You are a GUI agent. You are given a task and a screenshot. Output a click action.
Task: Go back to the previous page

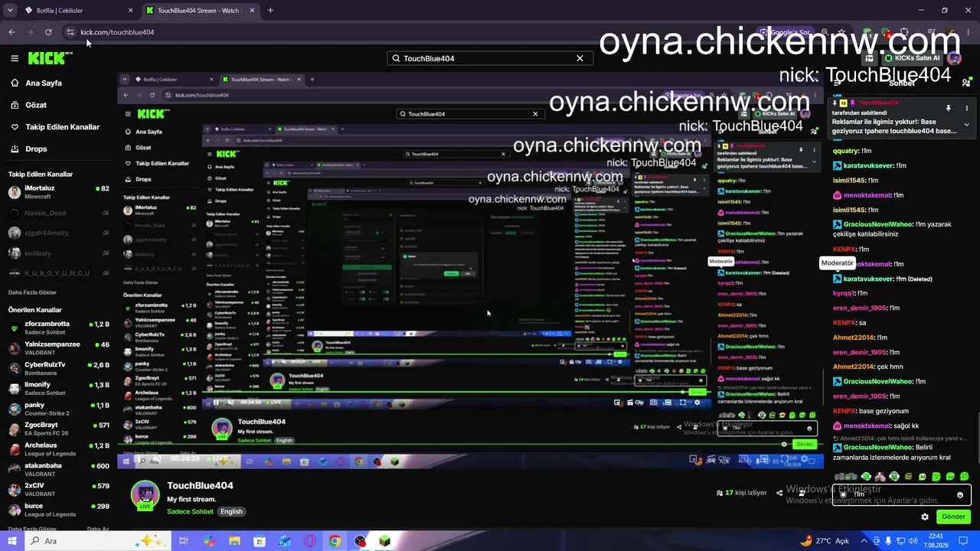(x=11, y=32)
